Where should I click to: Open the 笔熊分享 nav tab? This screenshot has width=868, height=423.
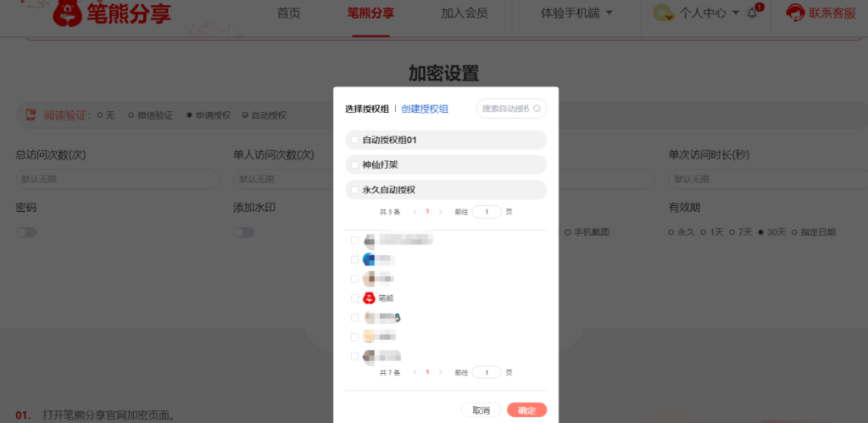(x=371, y=14)
